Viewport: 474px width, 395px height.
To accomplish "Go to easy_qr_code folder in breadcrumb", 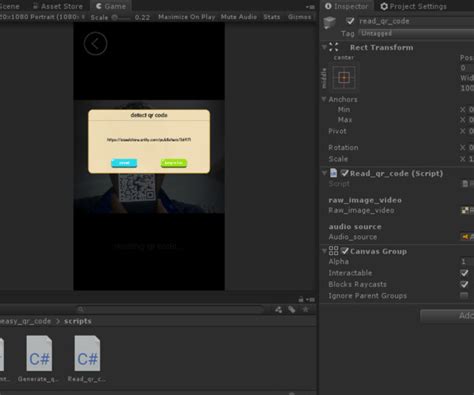I will click(25, 321).
